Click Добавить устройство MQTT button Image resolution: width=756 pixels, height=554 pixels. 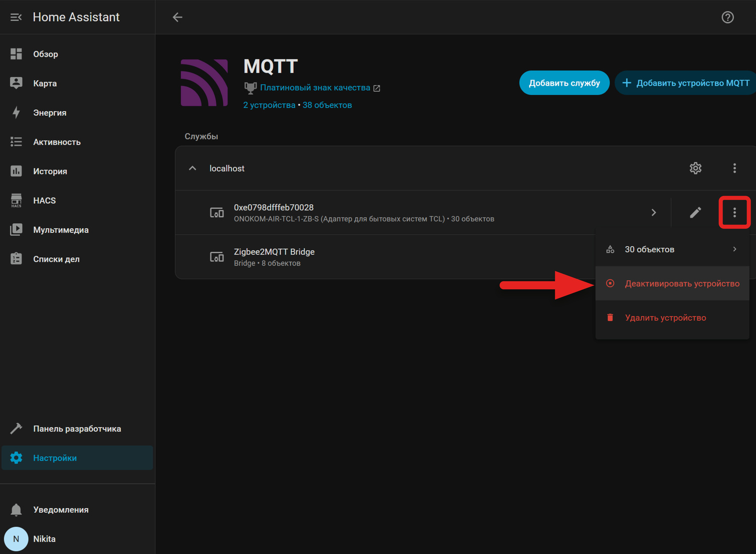pyautogui.click(x=685, y=83)
